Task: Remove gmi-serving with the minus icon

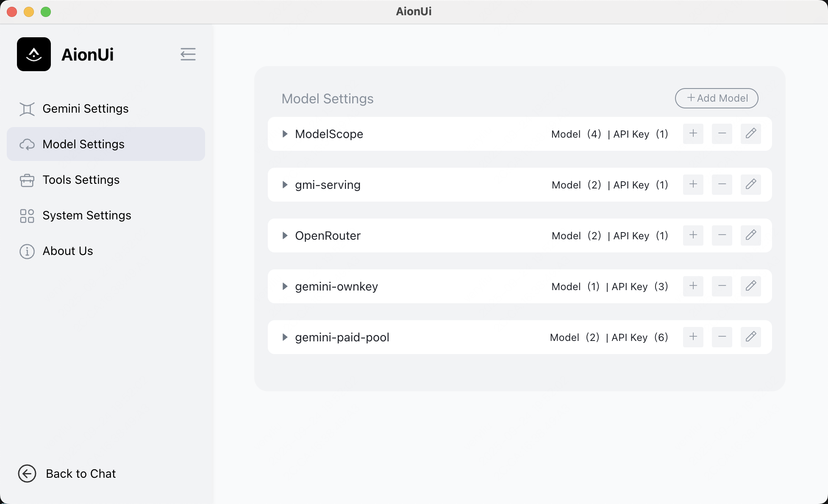Action: [x=722, y=185]
